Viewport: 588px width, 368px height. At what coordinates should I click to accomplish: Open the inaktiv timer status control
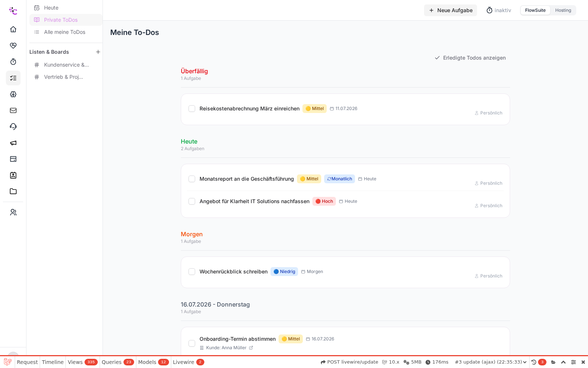pos(499,10)
